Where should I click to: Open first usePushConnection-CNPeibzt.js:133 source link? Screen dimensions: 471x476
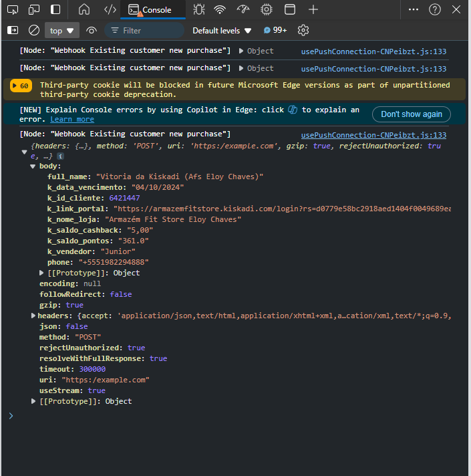[x=373, y=51]
